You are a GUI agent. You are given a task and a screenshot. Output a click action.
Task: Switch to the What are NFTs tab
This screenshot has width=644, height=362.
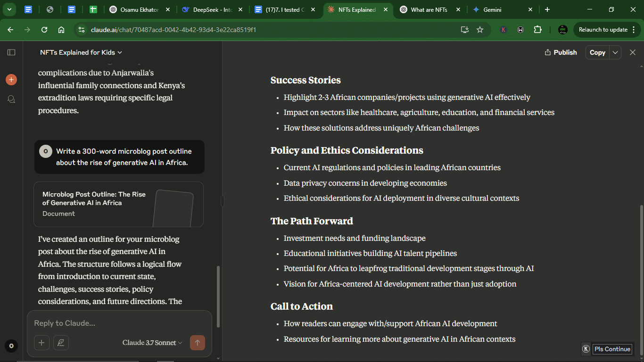tap(430, 9)
